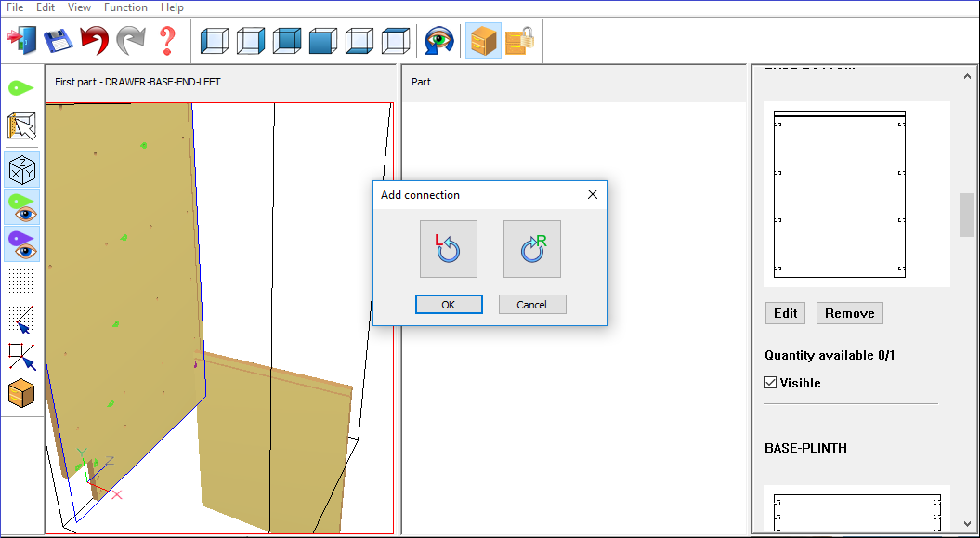Viewport: 980px width, 538px height.
Task: Click the parts panel scrollbar thumb
Action: click(x=967, y=215)
